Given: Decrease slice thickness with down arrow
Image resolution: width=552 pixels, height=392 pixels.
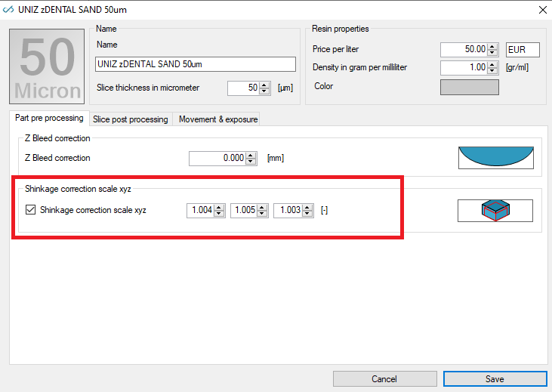Looking at the screenshot, I should [x=264, y=91].
